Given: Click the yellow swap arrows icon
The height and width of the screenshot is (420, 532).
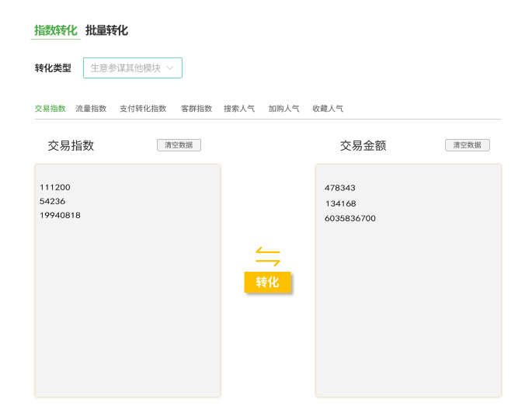Looking at the screenshot, I should tap(268, 256).
